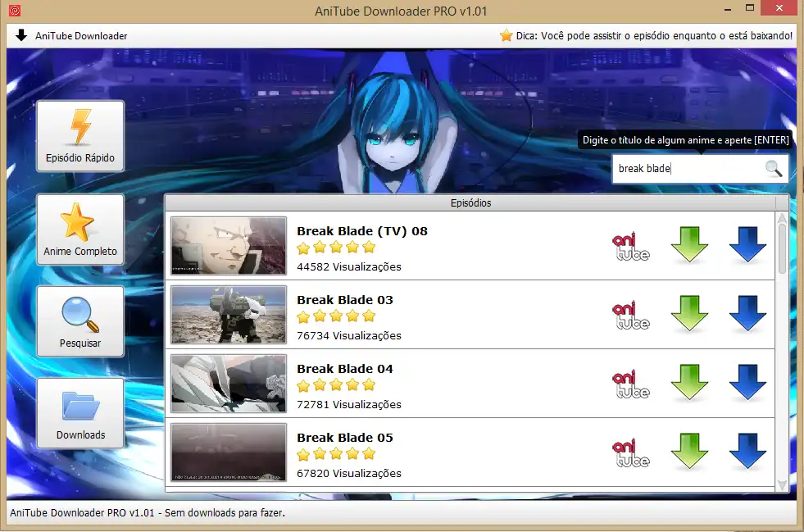Click the status bar message Sem downloads para fazer
Screen dimensions: 804x532
point(225,512)
